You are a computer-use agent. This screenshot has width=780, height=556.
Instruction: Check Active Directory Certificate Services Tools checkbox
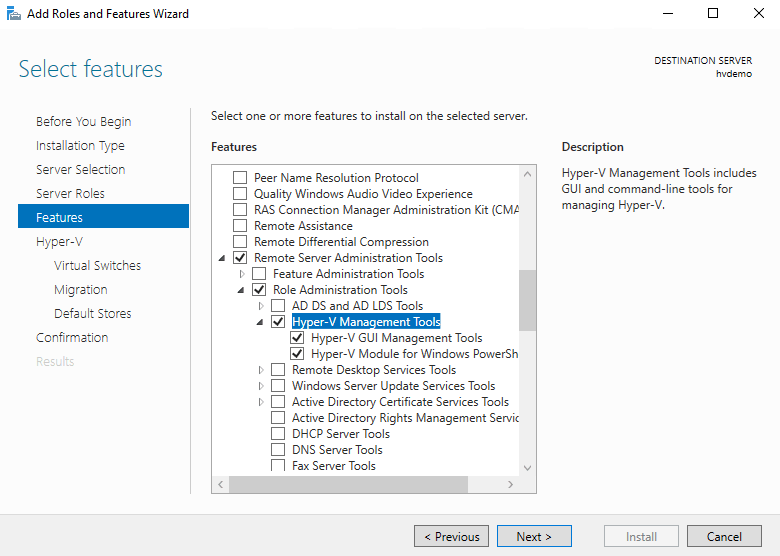tap(278, 401)
